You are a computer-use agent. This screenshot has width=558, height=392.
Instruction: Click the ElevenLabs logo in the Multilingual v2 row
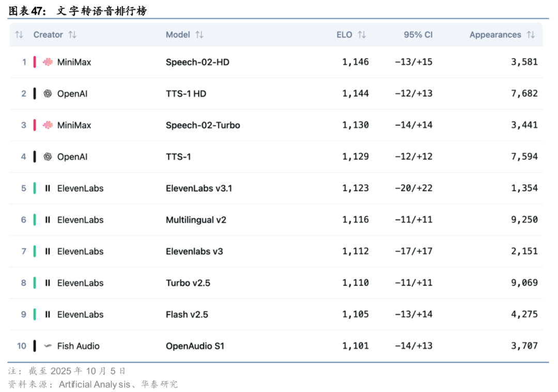point(48,220)
